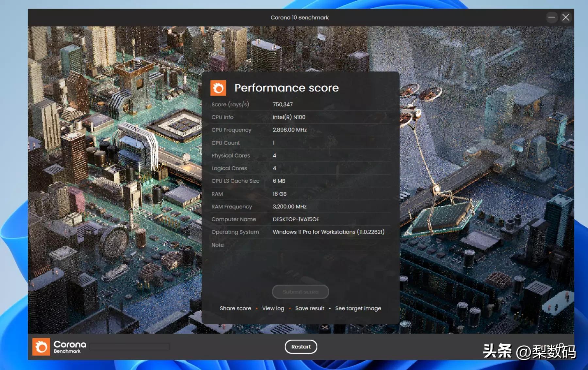Image resolution: width=588 pixels, height=370 pixels.
Task: Open the Share score link
Action: [236, 308]
